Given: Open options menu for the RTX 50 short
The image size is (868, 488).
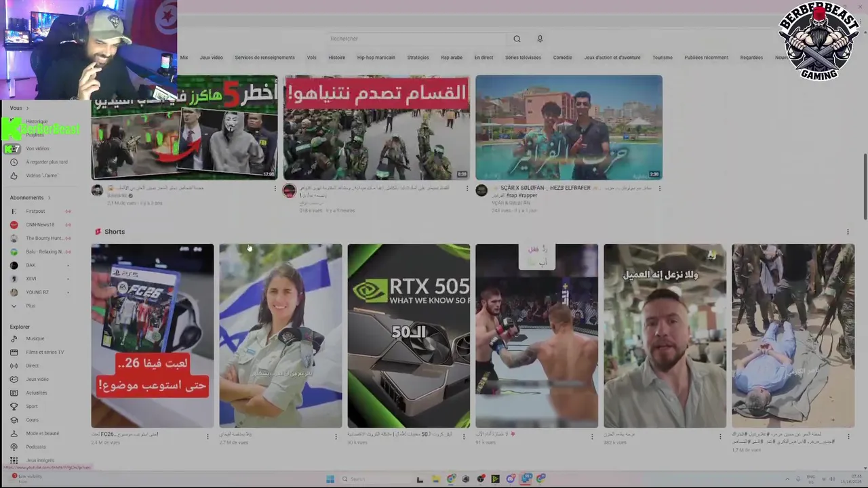Looking at the screenshot, I should coord(465,436).
